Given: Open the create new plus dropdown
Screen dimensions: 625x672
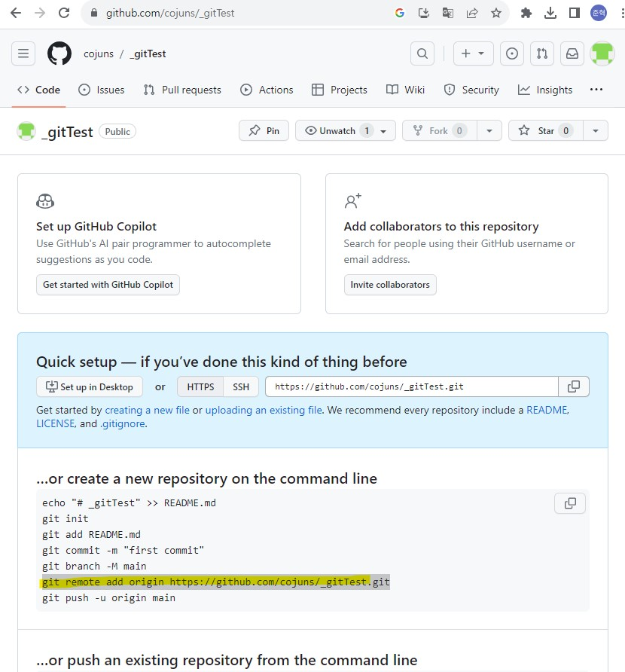Looking at the screenshot, I should pyautogui.click(x=474, y=53).
